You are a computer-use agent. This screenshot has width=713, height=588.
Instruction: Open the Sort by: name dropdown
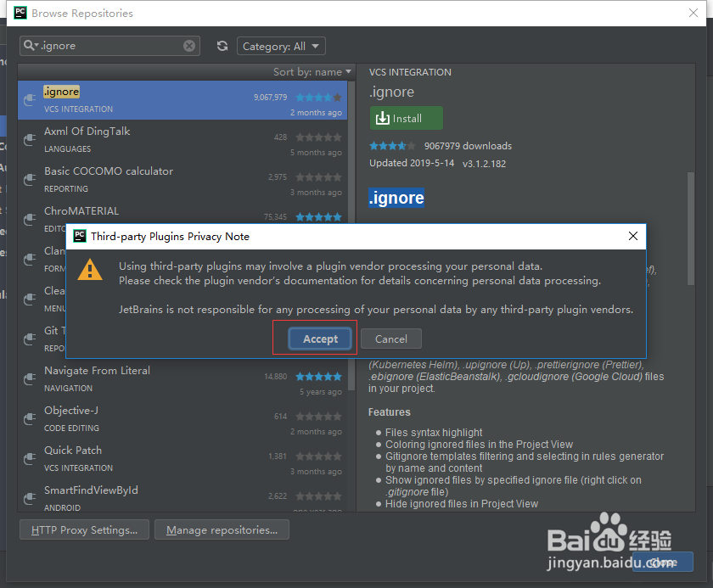[x=312, y=72]
